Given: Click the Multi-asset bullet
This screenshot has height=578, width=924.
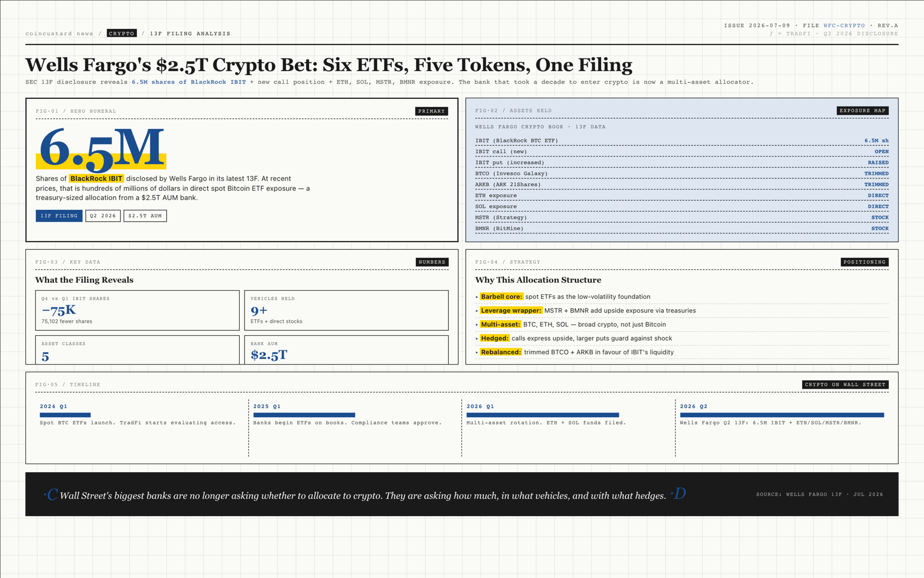Looking at the screenshot, I should coord(681,324).
